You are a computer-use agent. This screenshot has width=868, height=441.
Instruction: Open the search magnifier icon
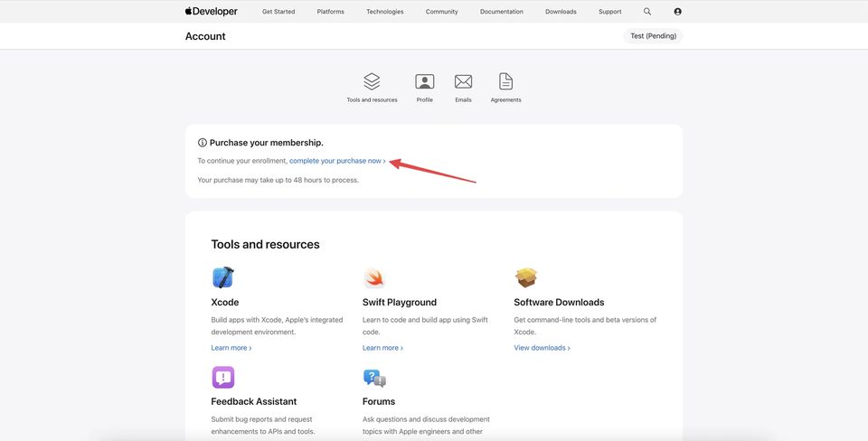click(x=647, y=11)
